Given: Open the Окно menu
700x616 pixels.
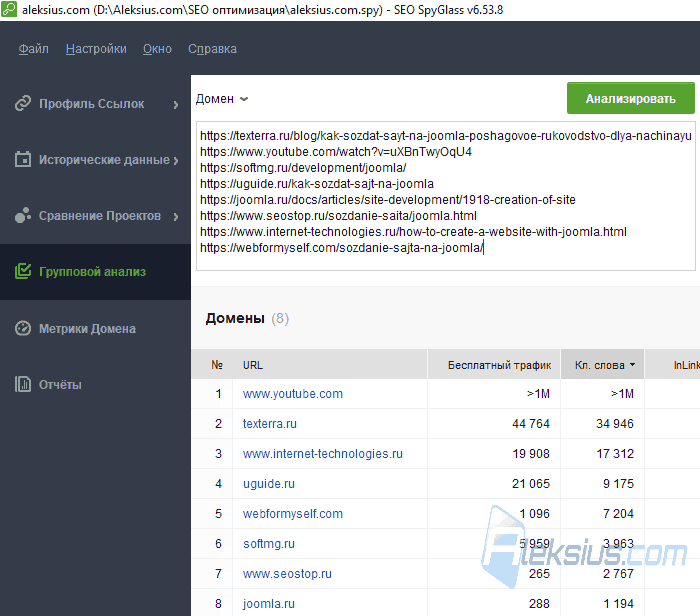Looking at the screenshot, I should (x=157, y=49).
